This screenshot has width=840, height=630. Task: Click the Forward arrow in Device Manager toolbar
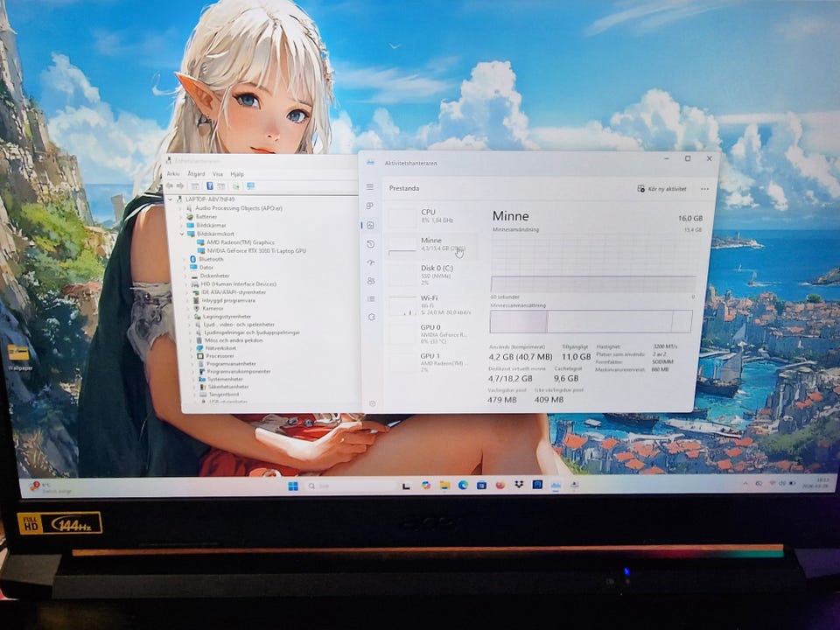point(180,185)
